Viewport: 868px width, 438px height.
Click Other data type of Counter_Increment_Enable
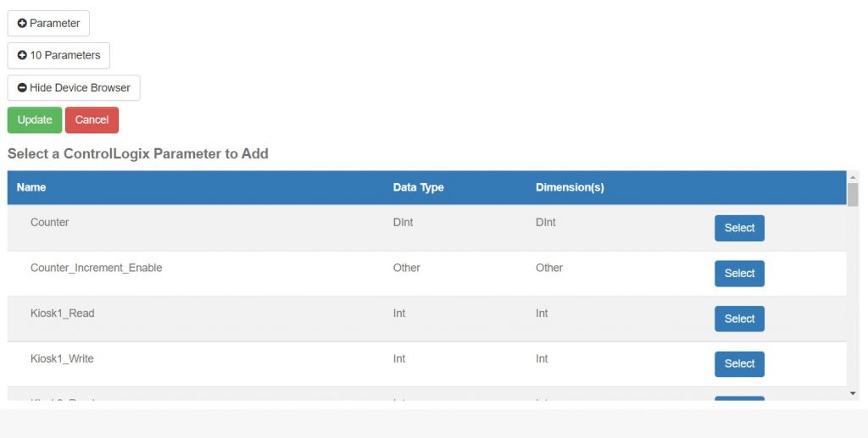pos(406,268)
